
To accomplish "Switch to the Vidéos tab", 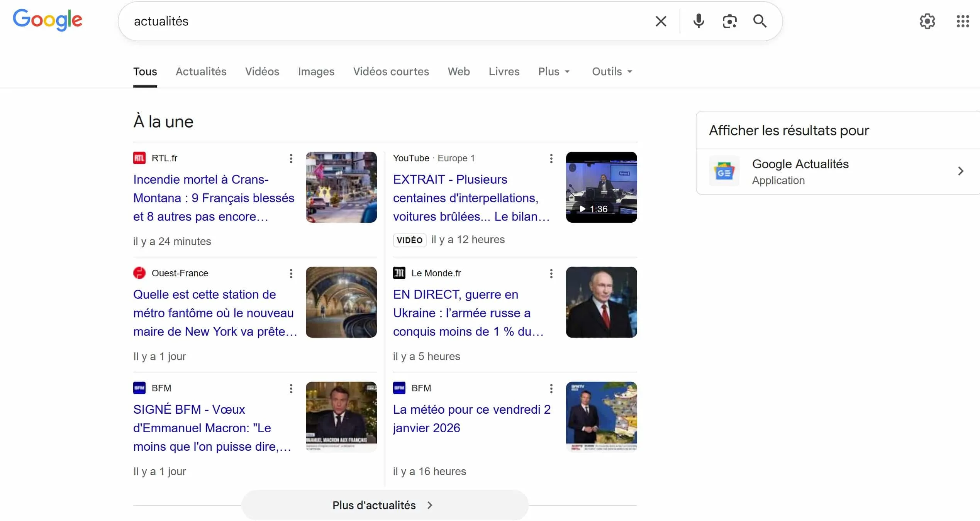I will [262, 72].
